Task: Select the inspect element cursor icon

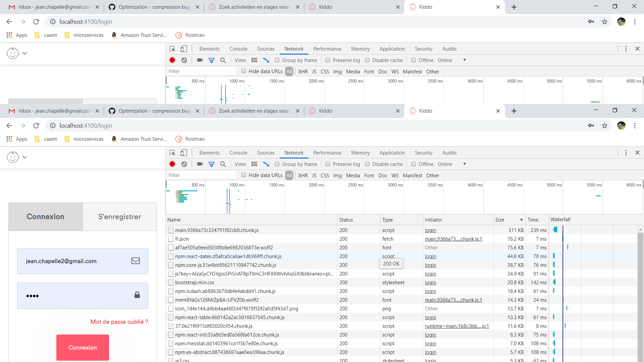Action: pos(172,153)
